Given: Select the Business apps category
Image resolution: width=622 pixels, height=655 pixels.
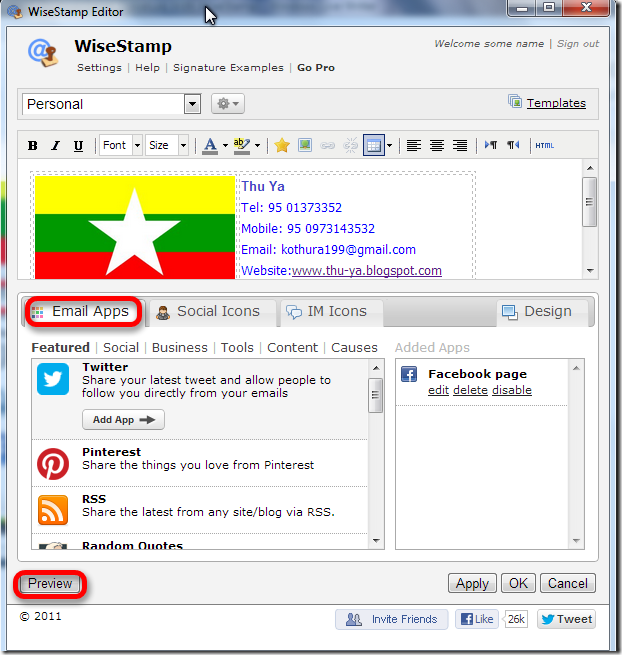Looking at the screenshot, I should click(x=180, y=348).
